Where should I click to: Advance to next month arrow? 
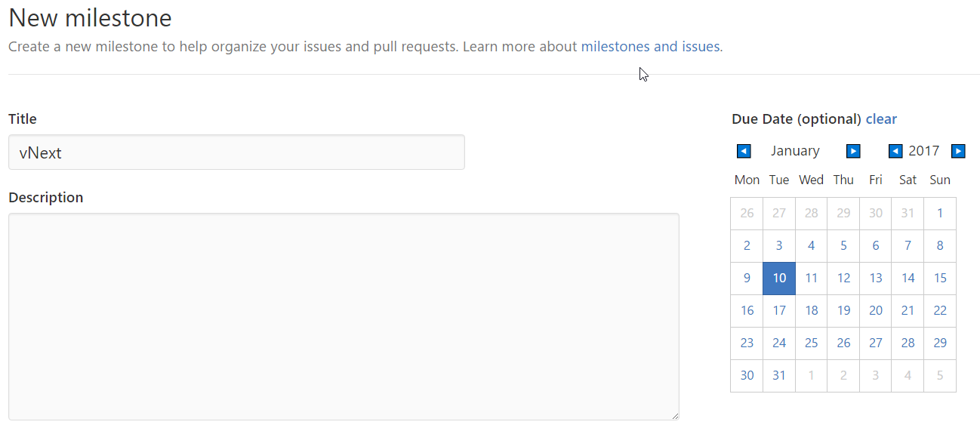coord(853,152)
